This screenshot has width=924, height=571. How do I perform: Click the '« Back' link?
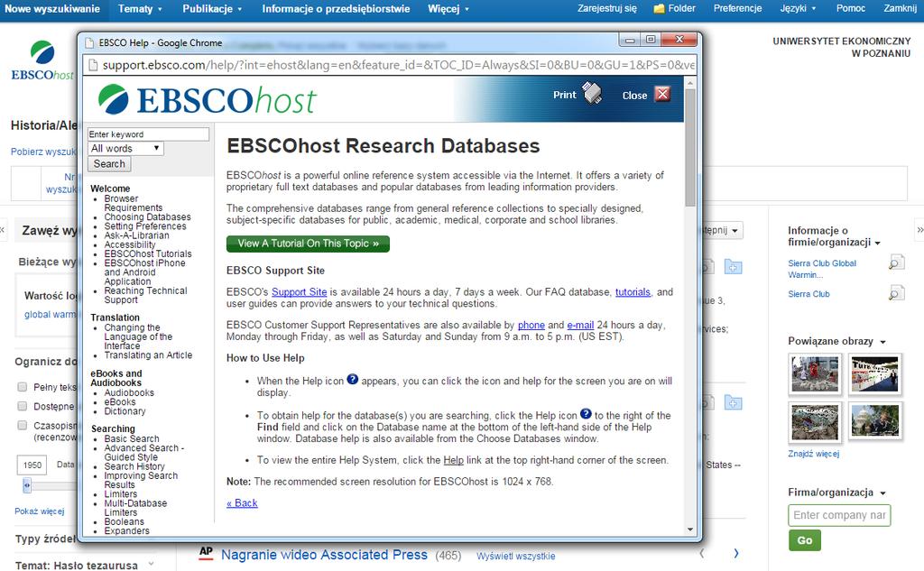tap(242, 502)
